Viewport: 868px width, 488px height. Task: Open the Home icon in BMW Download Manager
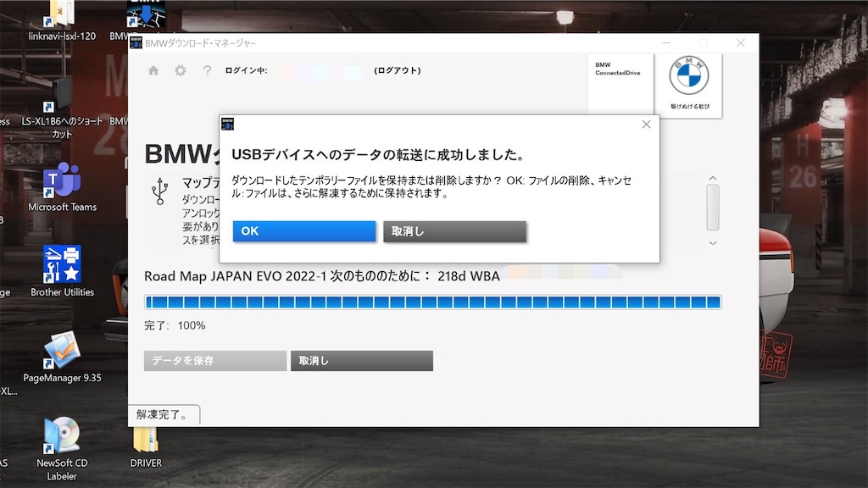153,71
